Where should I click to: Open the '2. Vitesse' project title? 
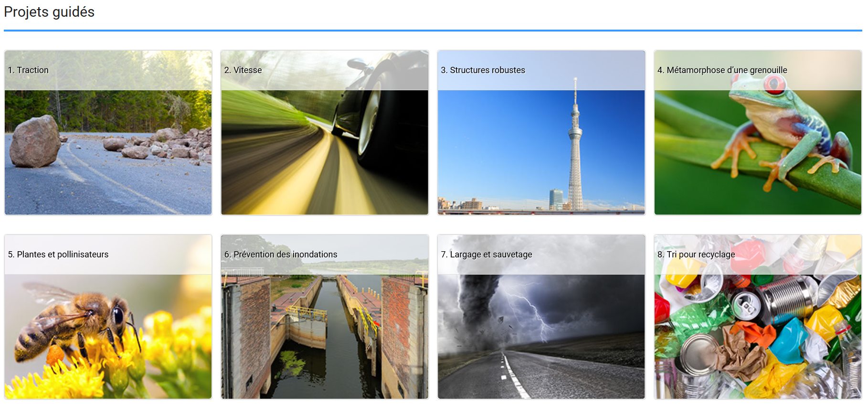(243, 70)
